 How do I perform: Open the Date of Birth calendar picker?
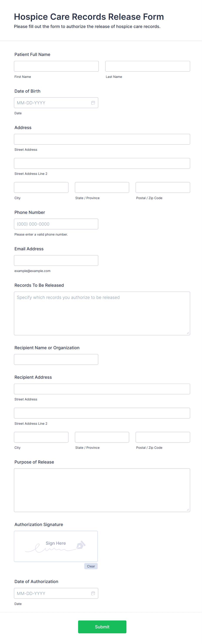point(93,103)
